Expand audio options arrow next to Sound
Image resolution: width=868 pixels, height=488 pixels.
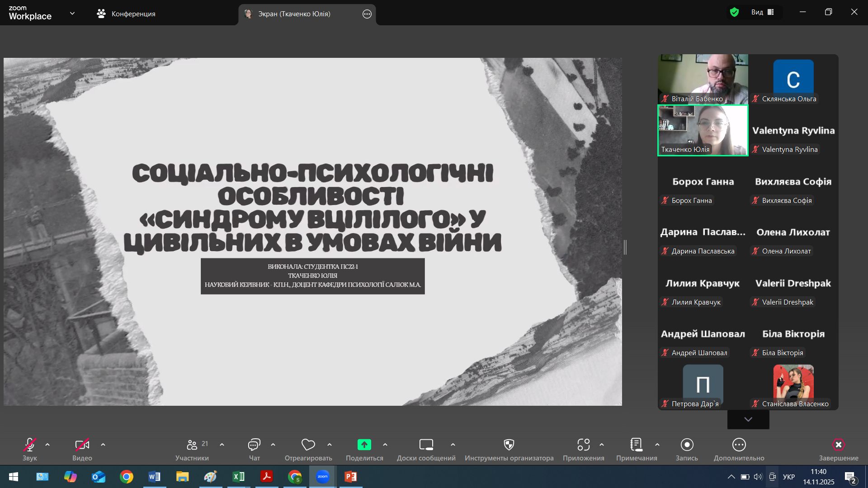(x=47, y=445)
